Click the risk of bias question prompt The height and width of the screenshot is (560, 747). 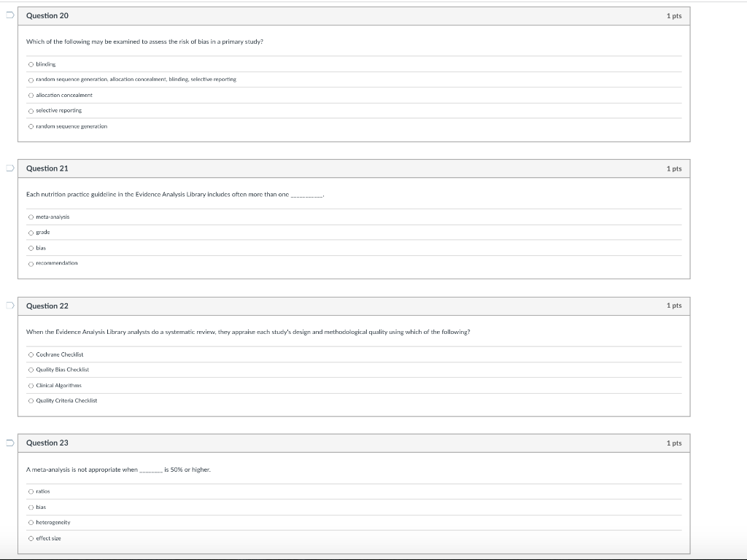click(145, 42)
